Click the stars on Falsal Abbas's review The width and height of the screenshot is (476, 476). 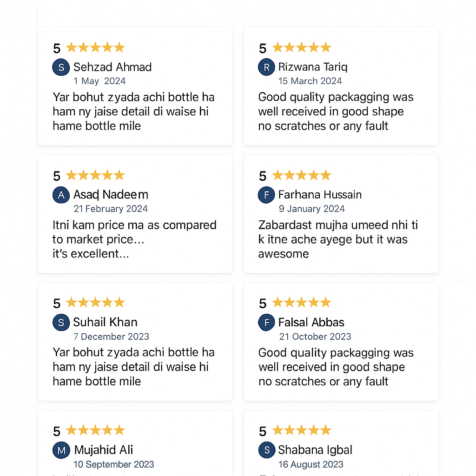pyautogui.click(x=301, y=303)
